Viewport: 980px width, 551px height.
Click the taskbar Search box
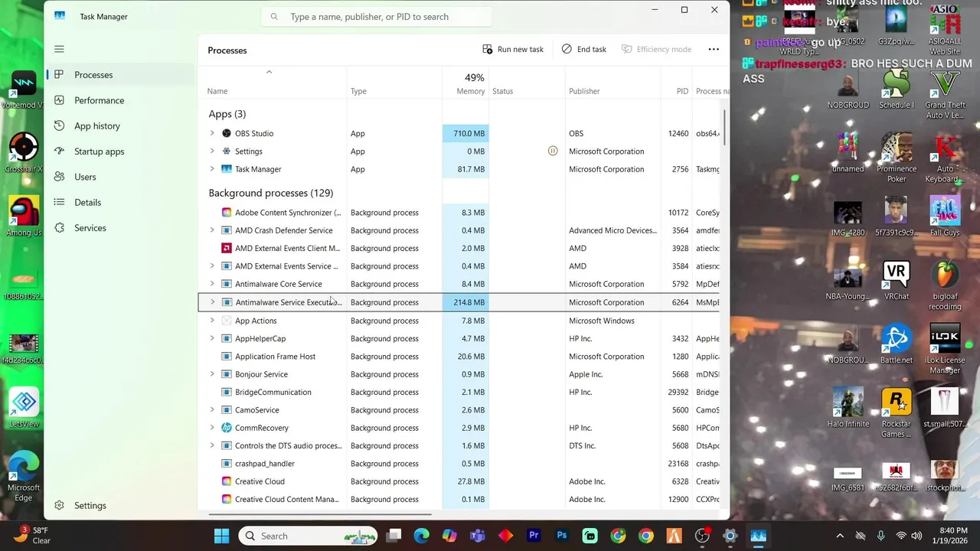[x=308, y=536]
